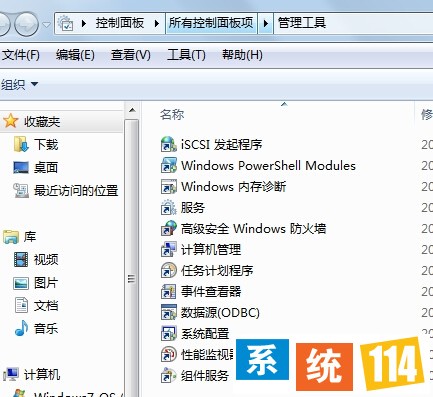Open the 组件服务 icon
The image size is (433, 397).
[168, 376]
